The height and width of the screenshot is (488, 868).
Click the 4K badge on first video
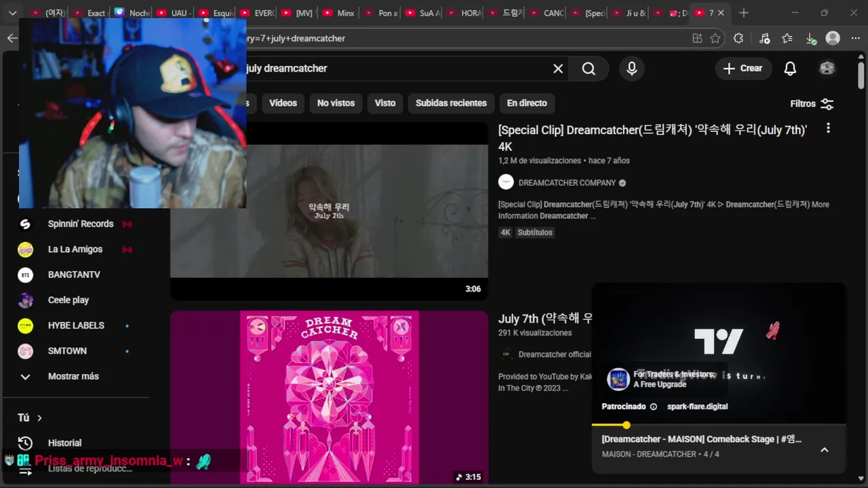coord(505,232)
